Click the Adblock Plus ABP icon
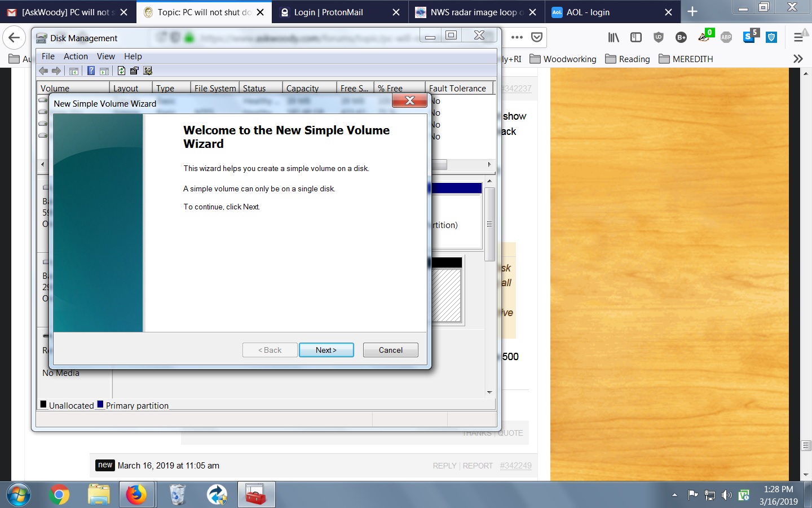The image size is (812, 508). pyautogui.click(x=726, y=37)
